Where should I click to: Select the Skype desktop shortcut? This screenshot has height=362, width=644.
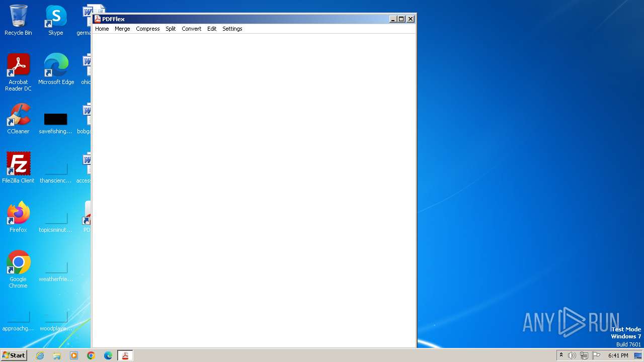(x=56, y=20)
